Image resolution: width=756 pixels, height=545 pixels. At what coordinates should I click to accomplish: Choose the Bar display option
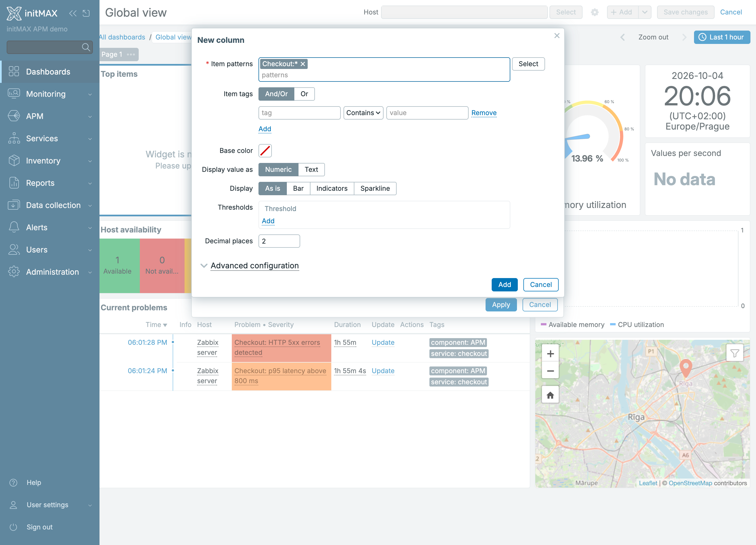coord(298,189)
